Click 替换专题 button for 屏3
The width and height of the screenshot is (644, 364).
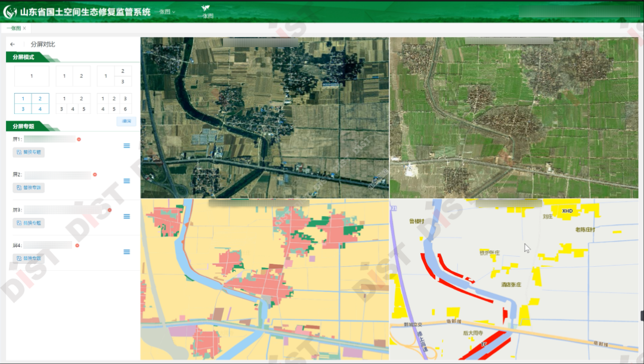pyautogui.click(x=29, y=223)
